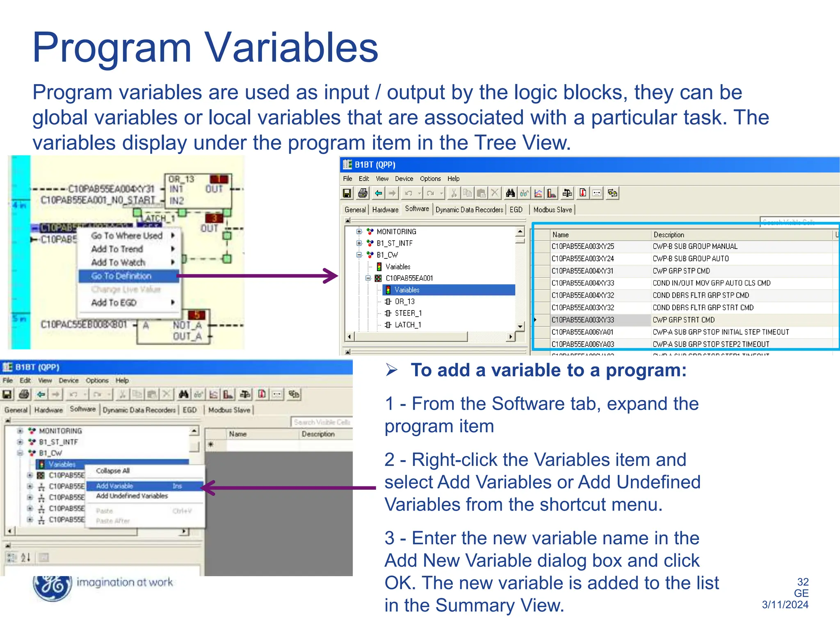840x630 pixels.
Task: Click the Print icon in upper B1BT window
Action: click(x=363, y=193)
